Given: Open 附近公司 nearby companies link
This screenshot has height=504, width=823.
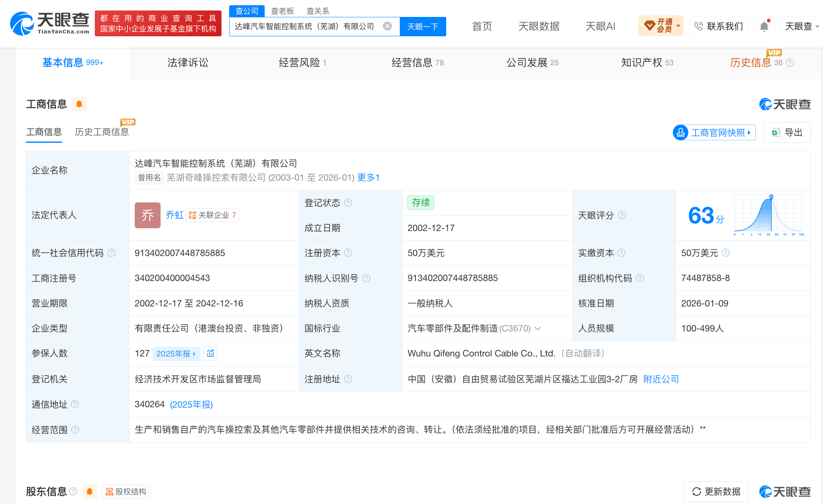Looking at the screenshot, I should point(661,379).
